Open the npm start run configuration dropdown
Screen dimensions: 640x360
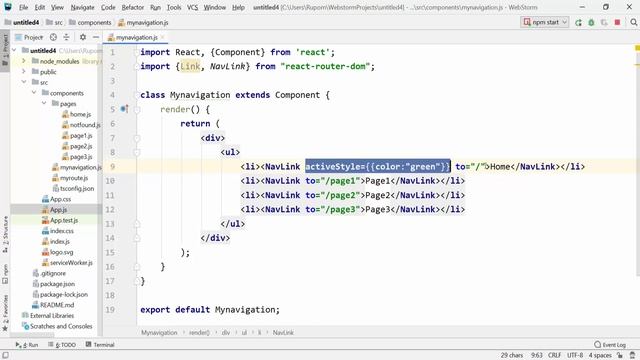click(545, 22)
